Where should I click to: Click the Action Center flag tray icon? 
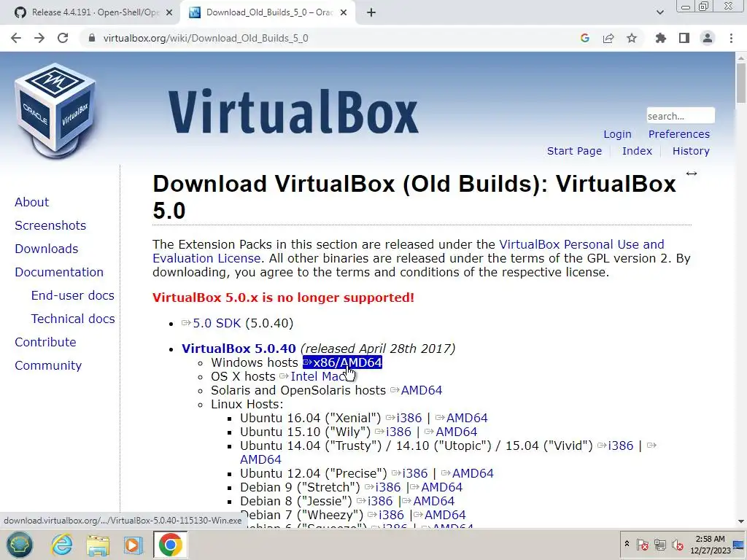[642, 544]
